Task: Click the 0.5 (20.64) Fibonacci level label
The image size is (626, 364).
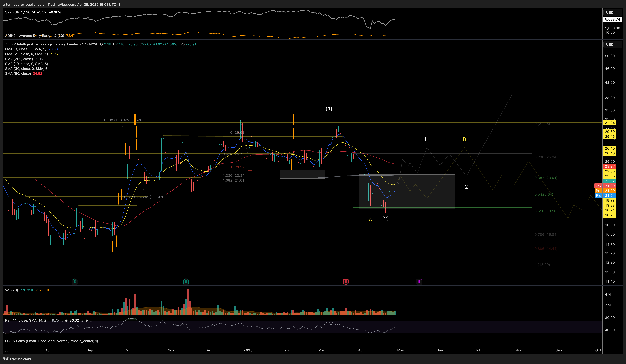Action: tap(543, 194)
